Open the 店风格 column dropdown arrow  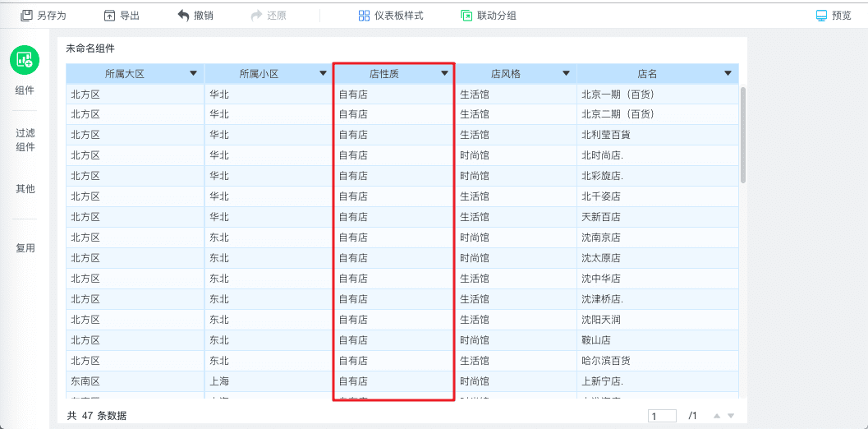click(567, 73)
